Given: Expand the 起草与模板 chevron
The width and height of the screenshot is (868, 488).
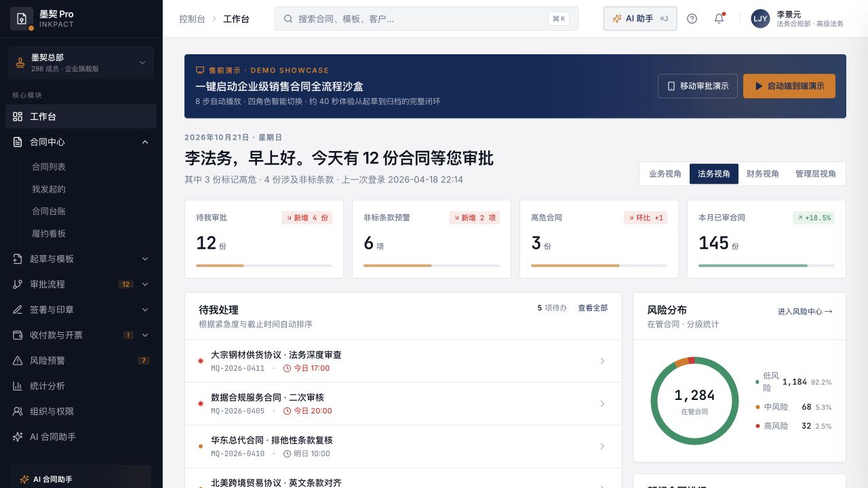Looking at the screenshot, I should pos(145,259).
